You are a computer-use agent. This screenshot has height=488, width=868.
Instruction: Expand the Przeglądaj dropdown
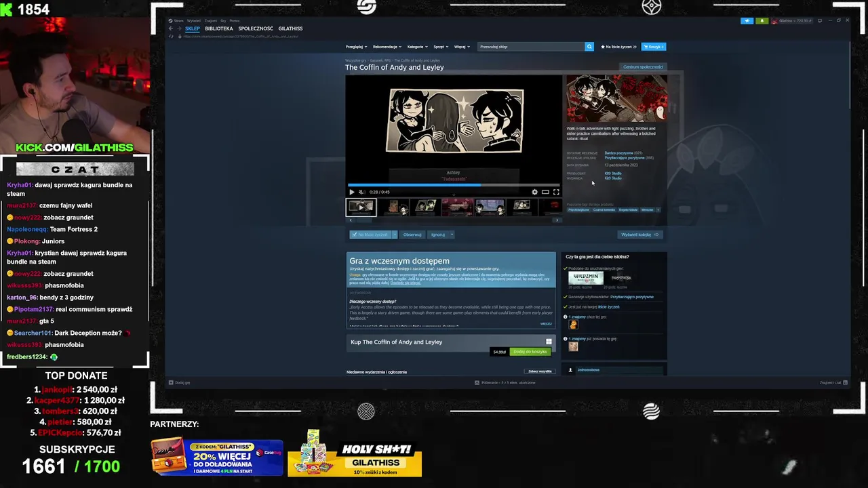point(356,47)
